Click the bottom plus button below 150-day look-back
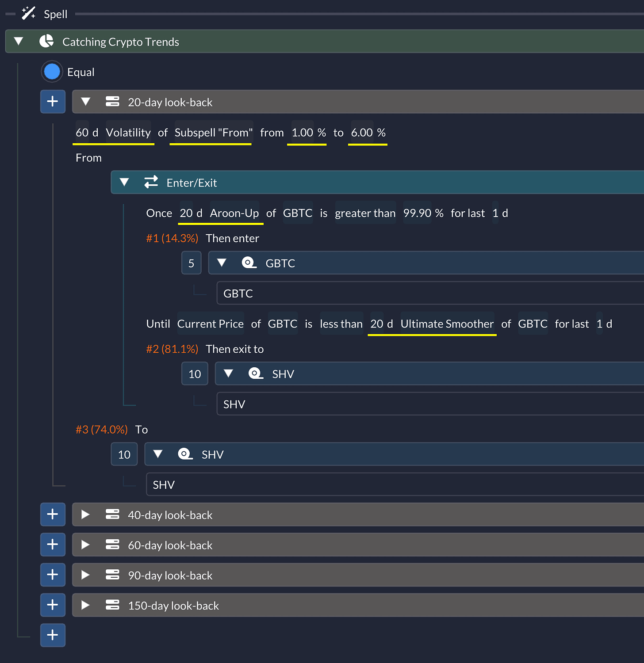This screenshot has width=644, height=663. [53, 635]
